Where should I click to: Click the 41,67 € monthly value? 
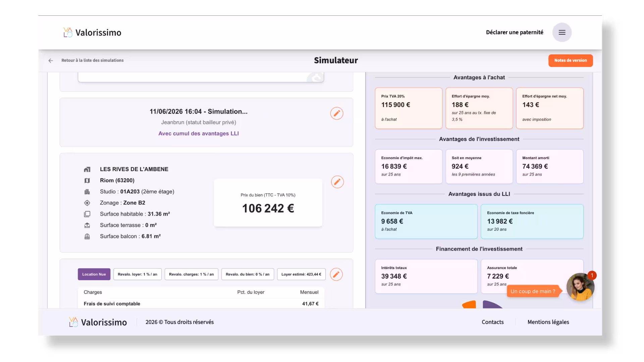coord(310,304)
